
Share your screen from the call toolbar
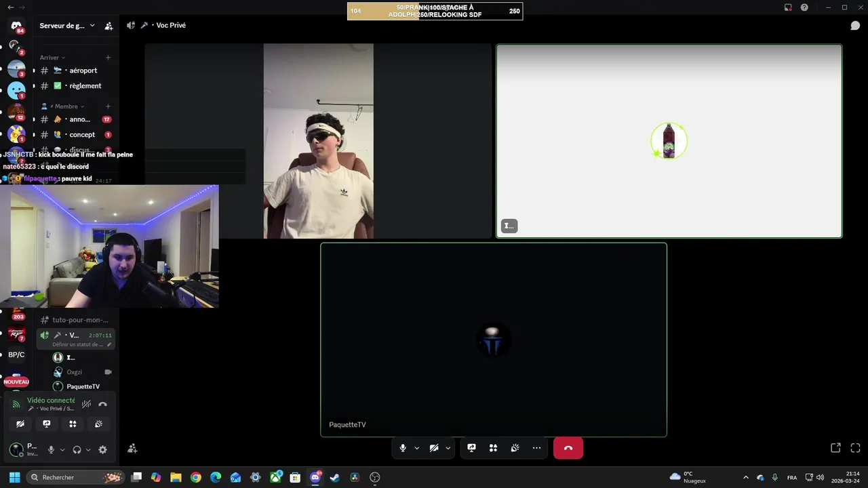coord(471,448)
